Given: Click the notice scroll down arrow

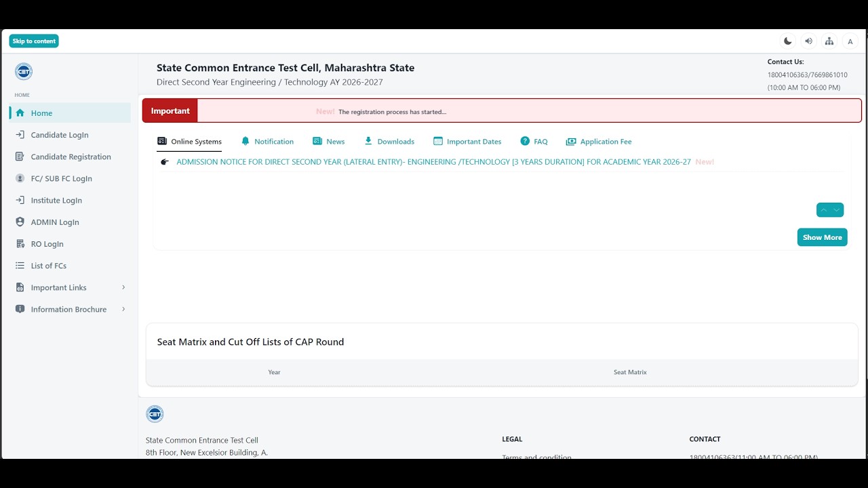Looking at the screenshot, I should click(x=837, y=210).
